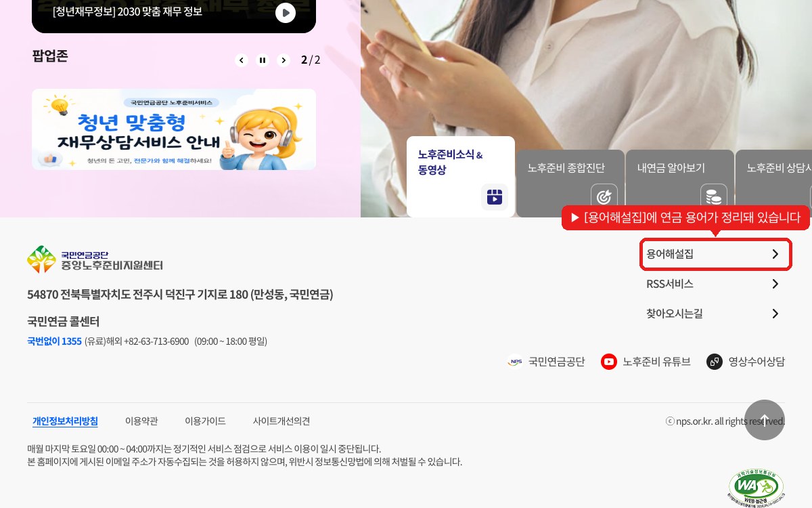Viewport: 812px width, 508px height.
Task: Click the overseas number +82-63-713-6900
Action: tap(156, 341)
